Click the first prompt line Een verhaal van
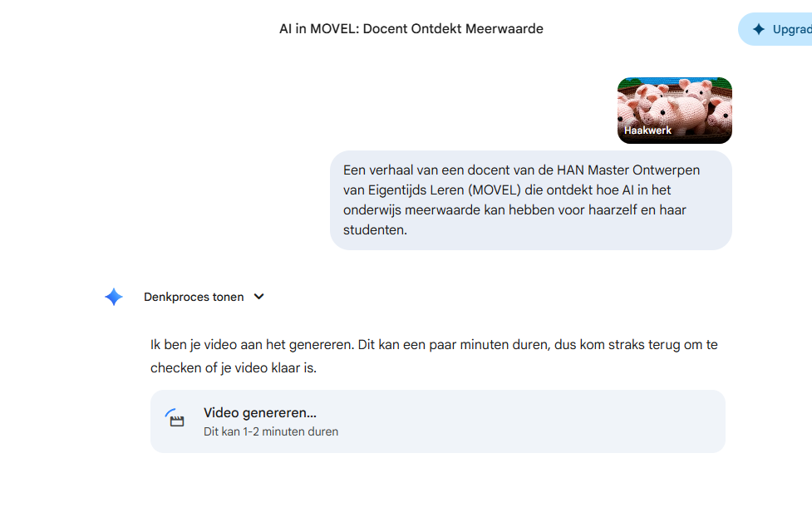812x527 pixels. [x=521, y=170]
